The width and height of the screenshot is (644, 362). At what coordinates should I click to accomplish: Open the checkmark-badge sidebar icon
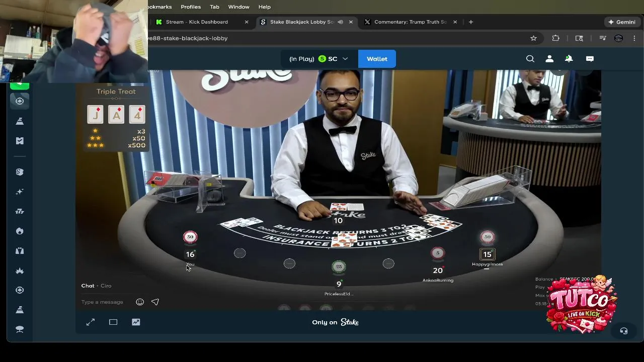20,141
